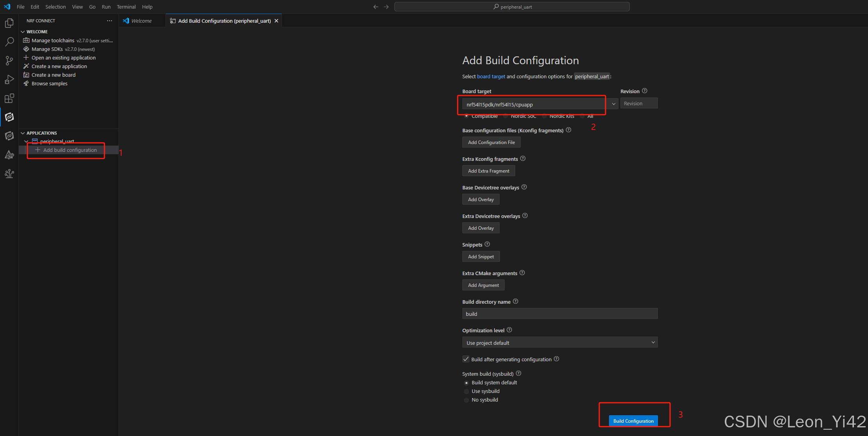Select the Use sysbuild radio option
Image resolution: width=868 pixels, height=436 pixels.
pos(466,391)
